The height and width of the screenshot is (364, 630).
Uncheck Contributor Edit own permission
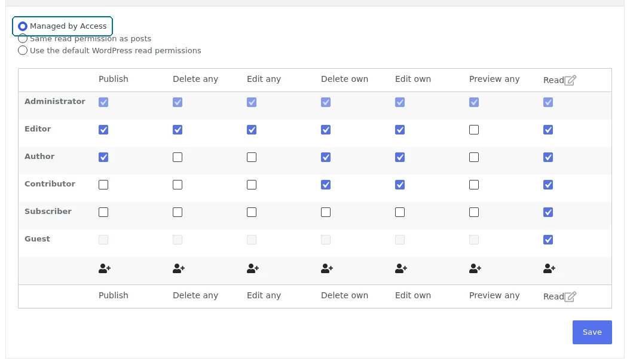tap(400, 185)
